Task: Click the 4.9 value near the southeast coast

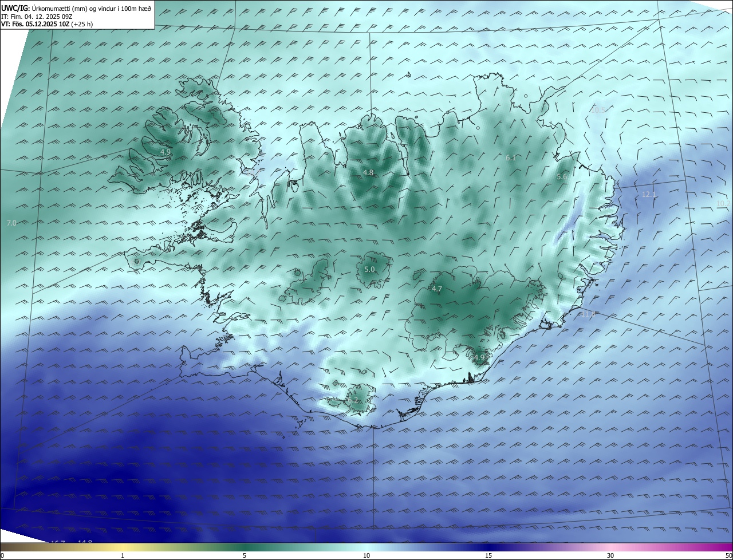Action: click(x=479, y=357)
